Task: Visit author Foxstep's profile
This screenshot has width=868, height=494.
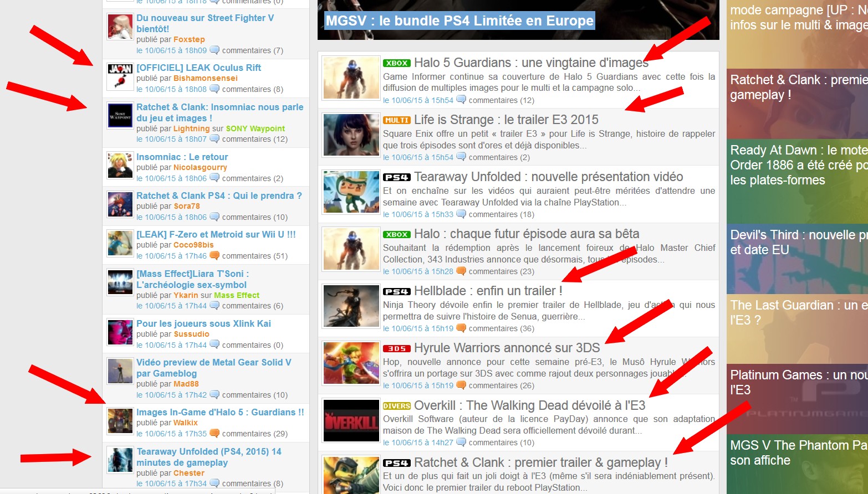Action: [x=189, y=39]
